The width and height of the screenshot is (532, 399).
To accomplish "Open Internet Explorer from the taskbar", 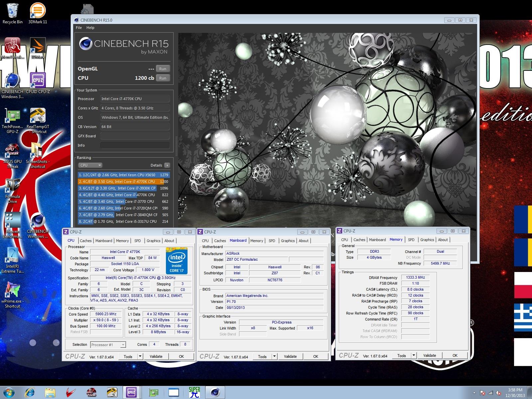I will [x=30, y=392].
